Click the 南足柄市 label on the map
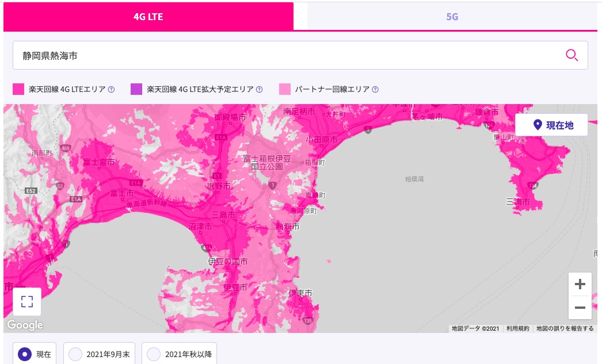 click(299, 111)
